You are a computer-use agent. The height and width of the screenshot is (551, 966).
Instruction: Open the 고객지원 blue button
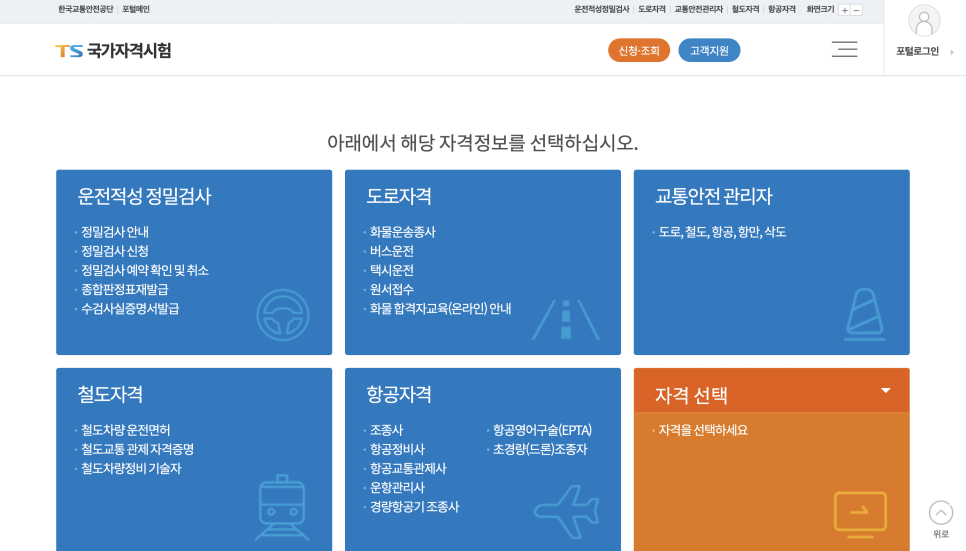point(709,51)
